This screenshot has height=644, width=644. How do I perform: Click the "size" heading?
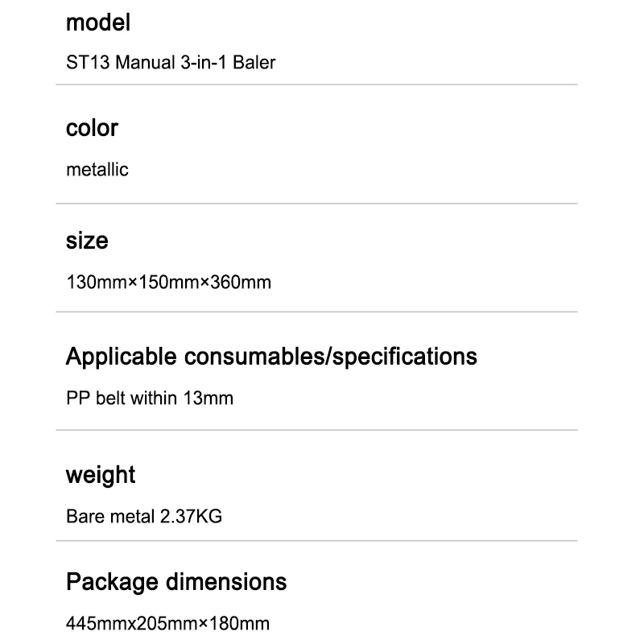(x=87, y=241)
